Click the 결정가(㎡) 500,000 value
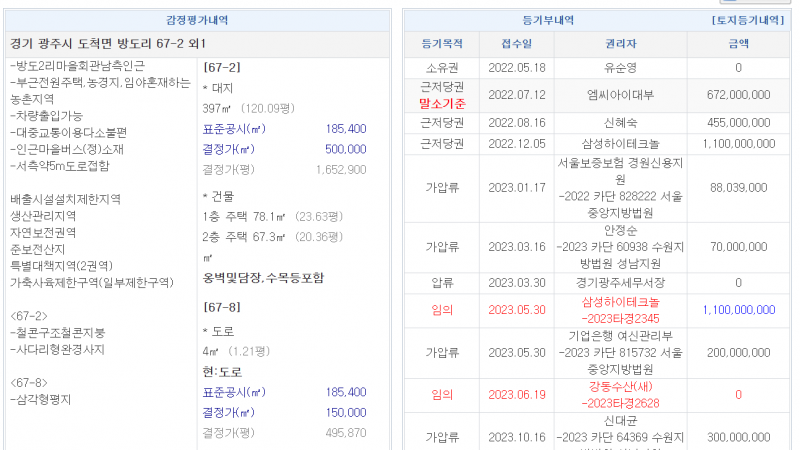 pyautogui.click(x=346, y=149)
